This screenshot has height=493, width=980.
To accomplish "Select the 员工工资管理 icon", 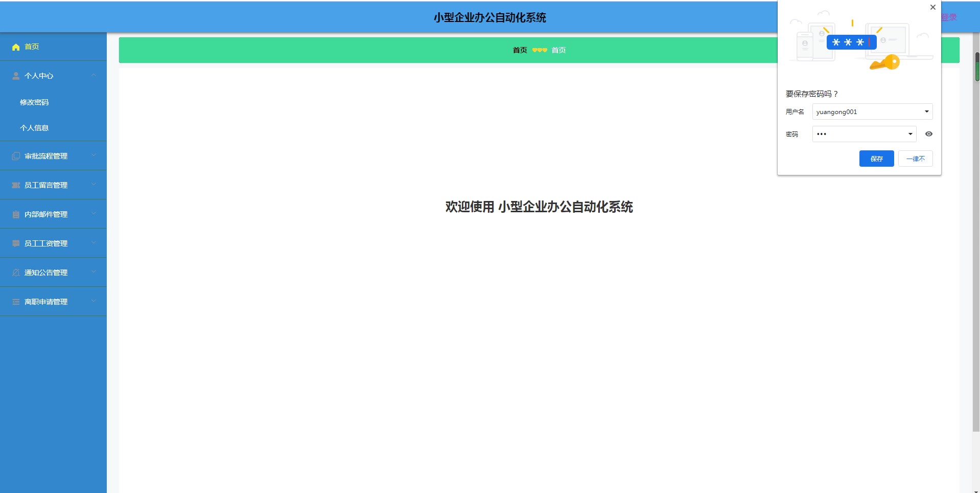I will (15, 243).
